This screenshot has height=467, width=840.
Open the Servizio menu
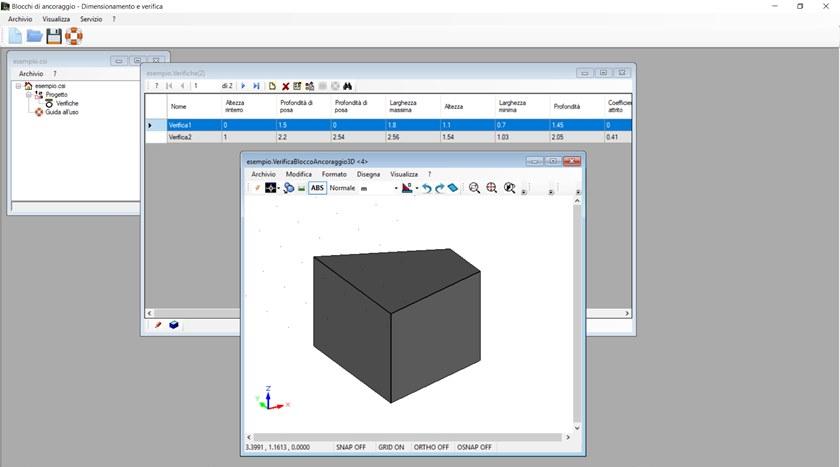(x=91, y=19)
